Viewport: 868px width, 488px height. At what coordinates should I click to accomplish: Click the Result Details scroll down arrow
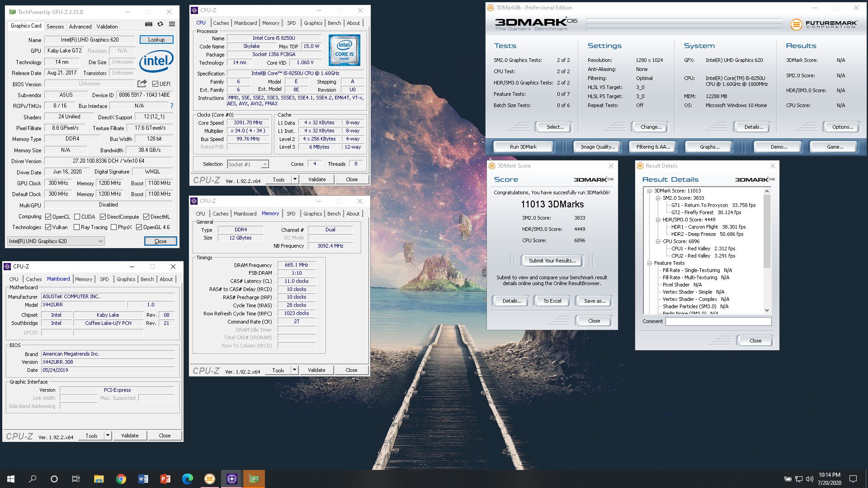tap(767, 310)
